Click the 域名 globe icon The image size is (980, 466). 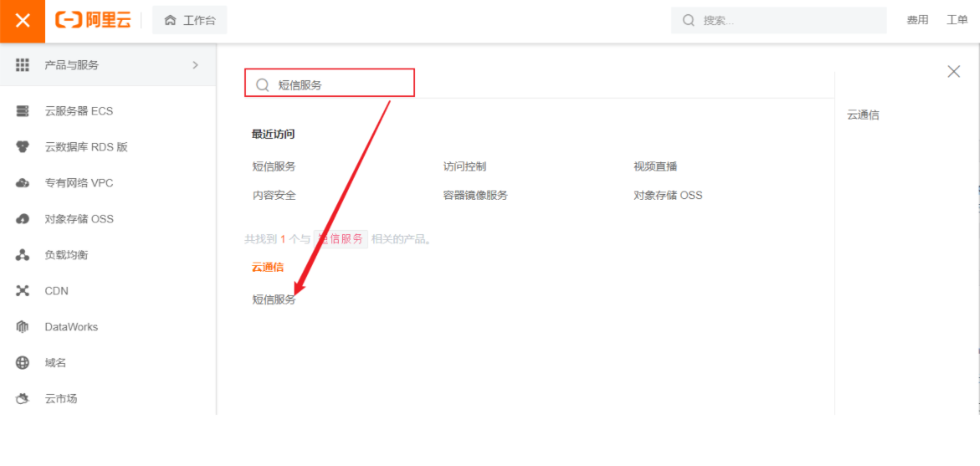(x=23, y=363)
